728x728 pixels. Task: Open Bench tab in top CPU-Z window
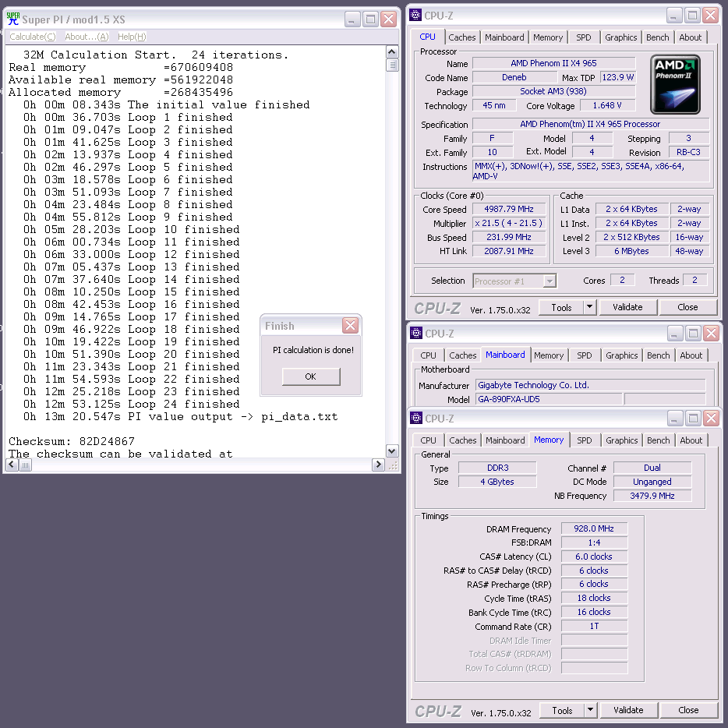click(x=657, y=37)
